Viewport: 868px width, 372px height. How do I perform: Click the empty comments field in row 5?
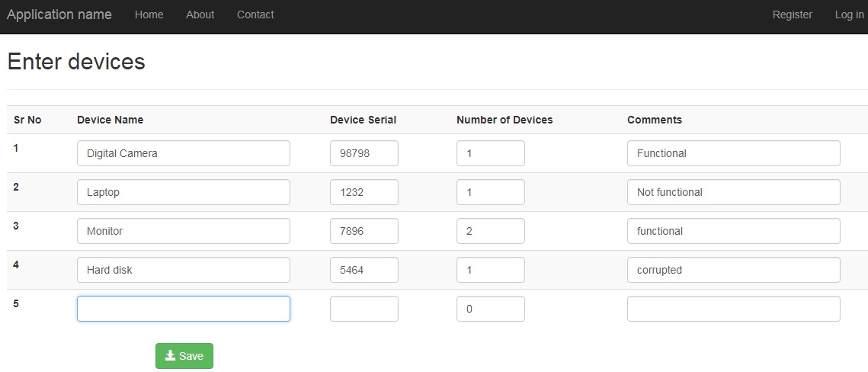[x=733, y=309]
